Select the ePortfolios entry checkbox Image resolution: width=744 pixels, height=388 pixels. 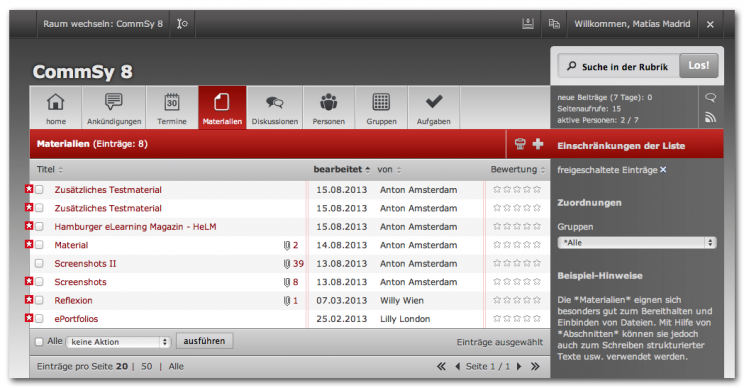[x=39, y=319]
